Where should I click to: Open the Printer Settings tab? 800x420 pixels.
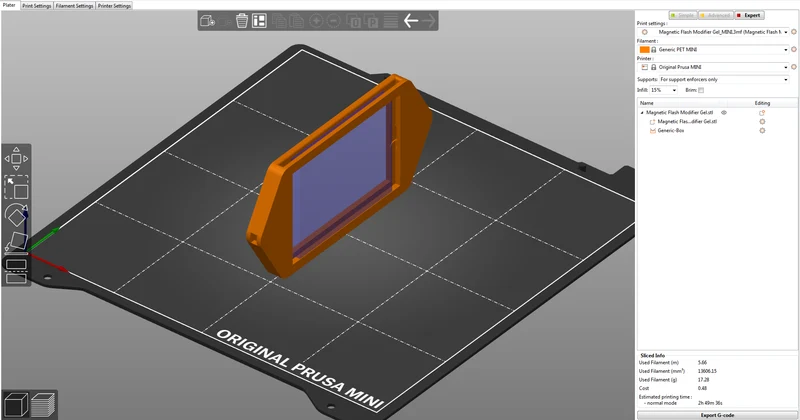click(114, 6)
